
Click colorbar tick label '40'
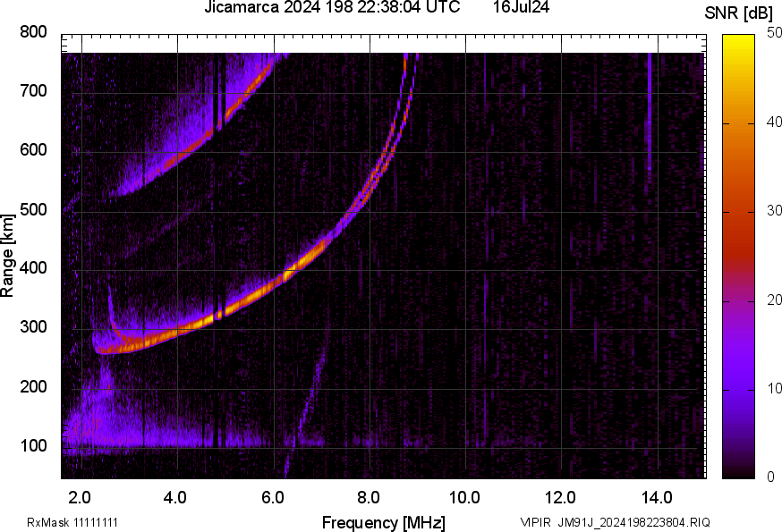coord(774,122)
